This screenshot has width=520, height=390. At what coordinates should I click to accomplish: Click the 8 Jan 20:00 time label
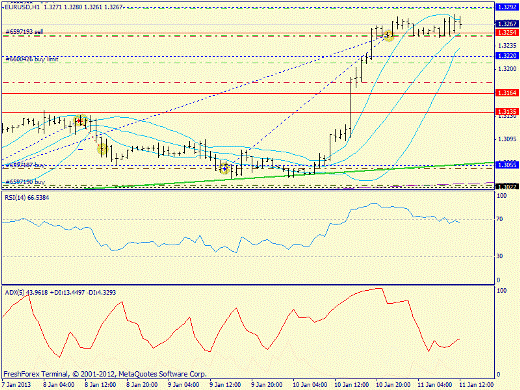tap(142, 385)
